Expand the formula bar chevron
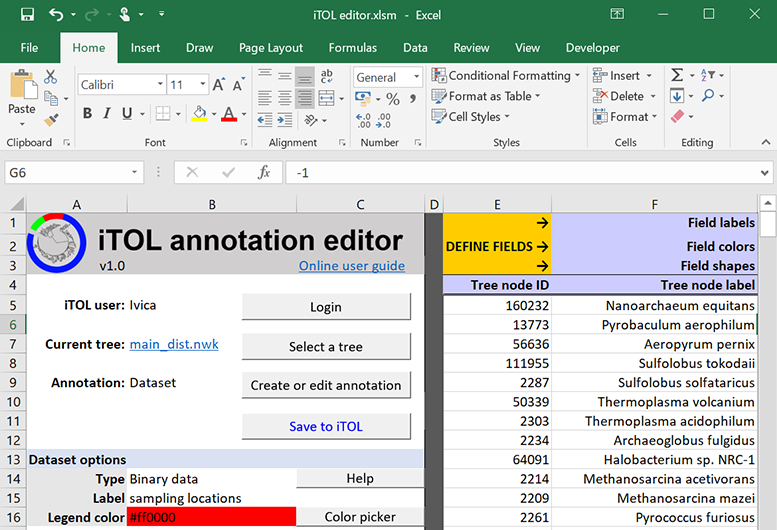 [765, 173]
